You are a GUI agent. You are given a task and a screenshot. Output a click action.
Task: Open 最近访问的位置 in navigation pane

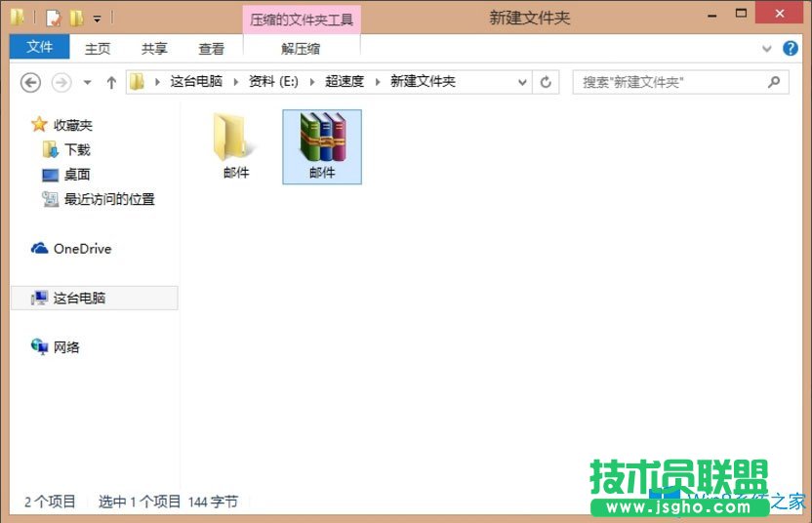pyautogui.click(x=109, y=199)
